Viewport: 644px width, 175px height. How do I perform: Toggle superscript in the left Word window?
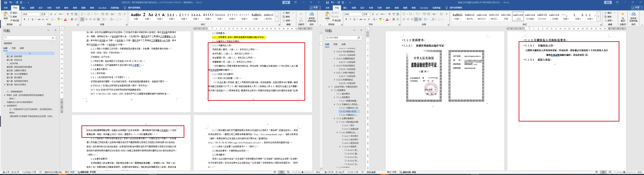pos(47,19)
